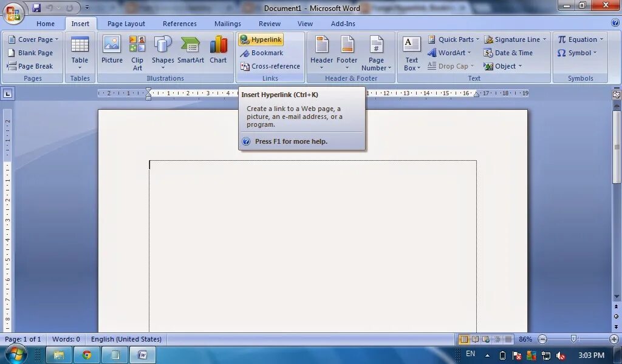This screenshot has height=364, width=622.
Task: Click the Previous Page double arrow
Action: point(616,306)
